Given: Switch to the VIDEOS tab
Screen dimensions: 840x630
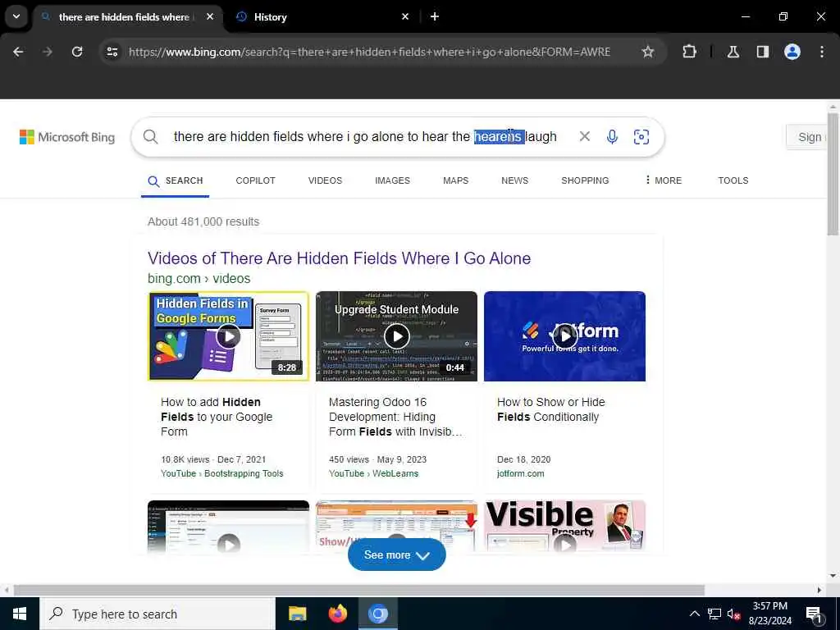Looking at the screenshot, I should pyautogui.click(x=325, y=181).
